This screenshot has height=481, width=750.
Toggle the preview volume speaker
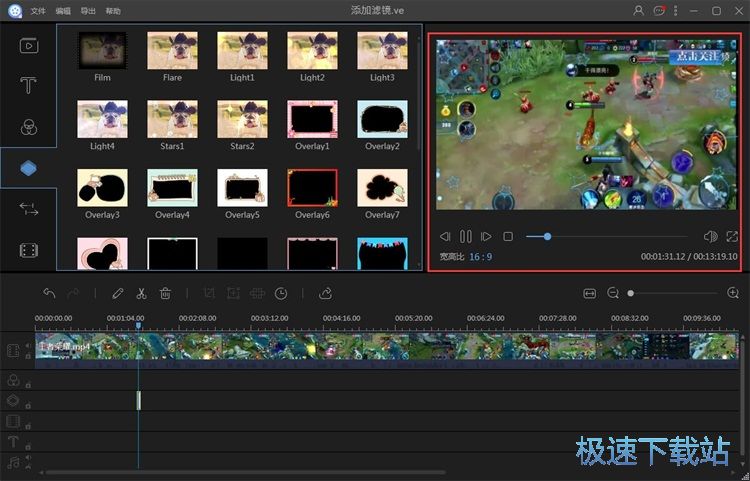pyautogui.click(x=710, y=237)
